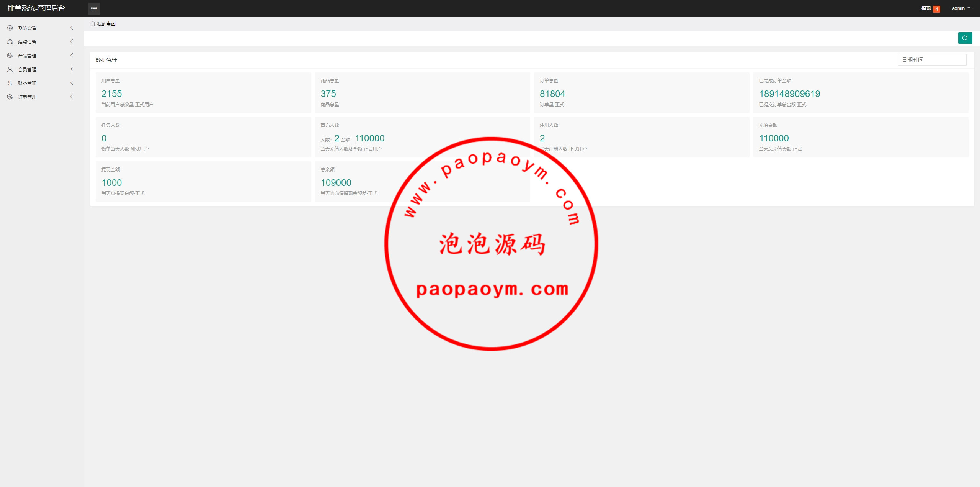
Task: Expand the 财务管理 chevron arrow
Action: pos(72,83)
